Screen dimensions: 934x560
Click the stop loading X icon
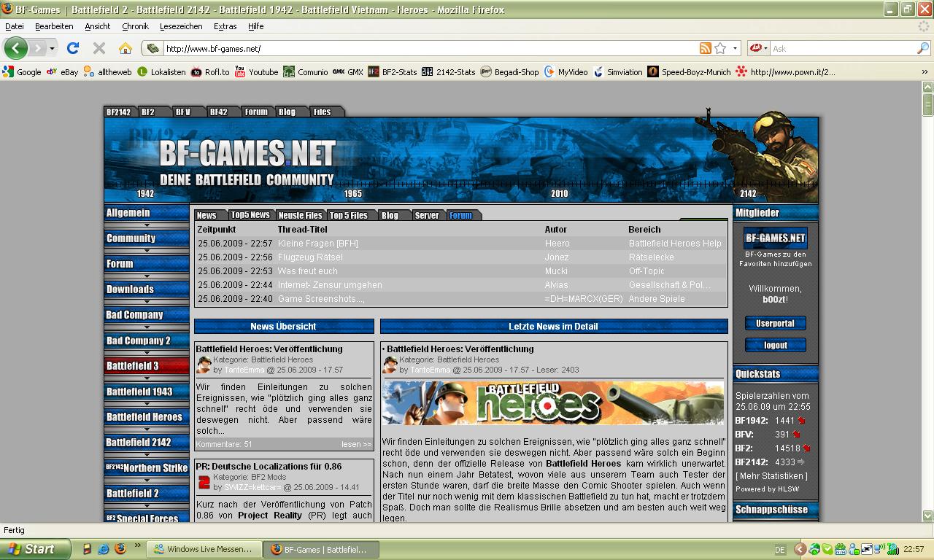[99, 48]
